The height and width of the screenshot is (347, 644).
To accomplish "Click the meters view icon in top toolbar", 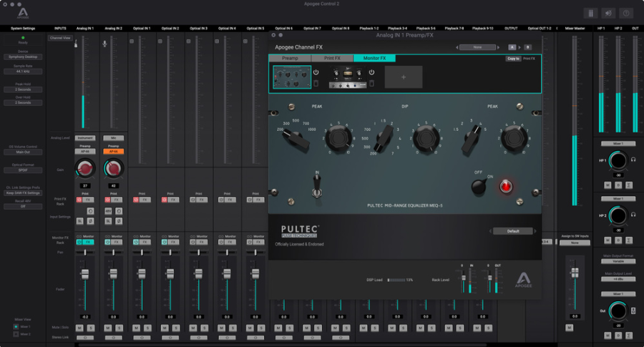I will (x=590, y=13).
